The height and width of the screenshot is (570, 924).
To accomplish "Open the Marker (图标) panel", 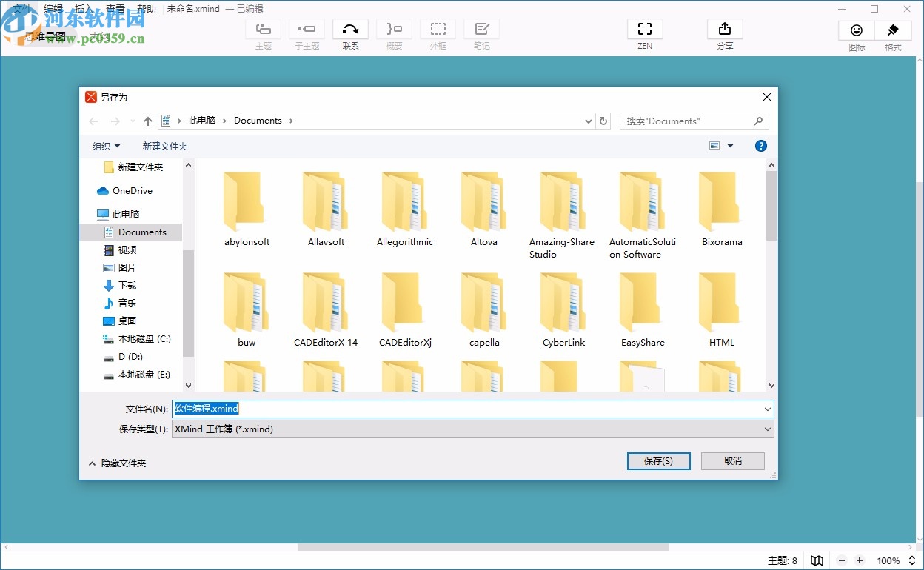I will point(856,33).
